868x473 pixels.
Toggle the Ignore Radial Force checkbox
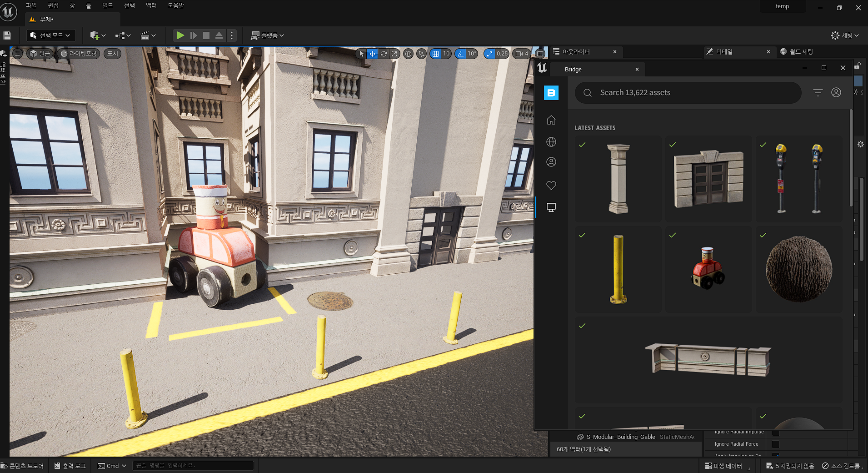click(x=776, y=444)
